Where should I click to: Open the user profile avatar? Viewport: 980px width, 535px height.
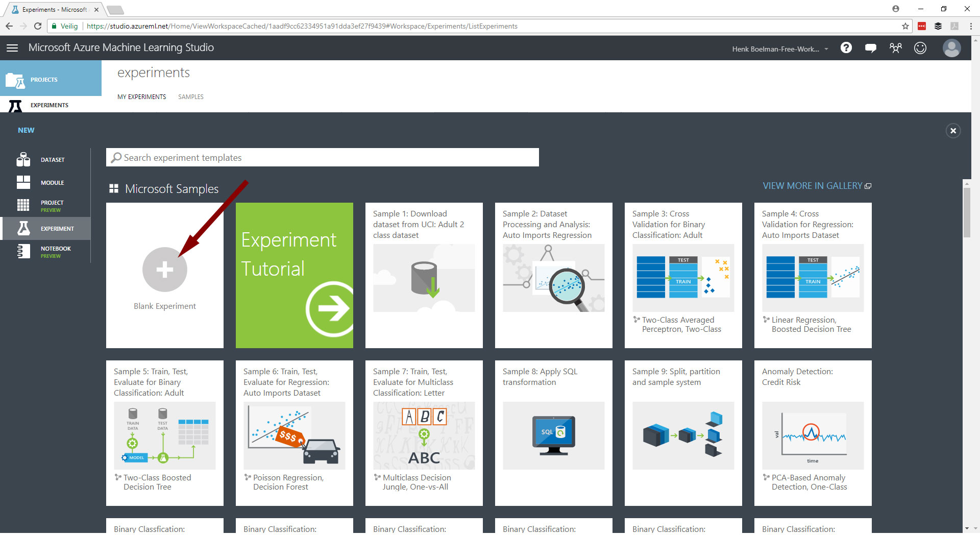click(x=952, y=48)
